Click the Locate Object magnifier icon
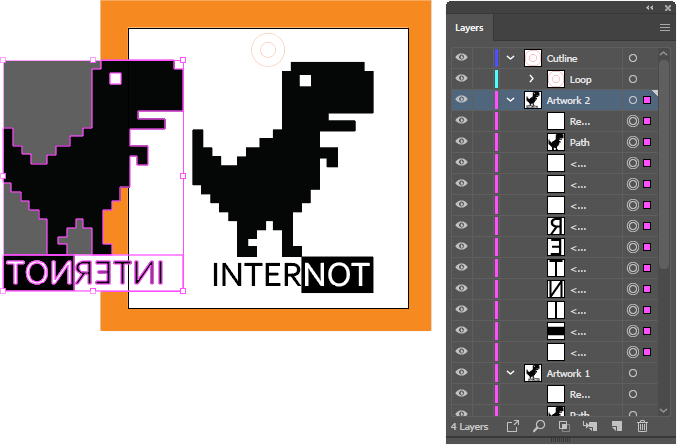This screenshot has width=677, height=445. (x=538, y=426)
